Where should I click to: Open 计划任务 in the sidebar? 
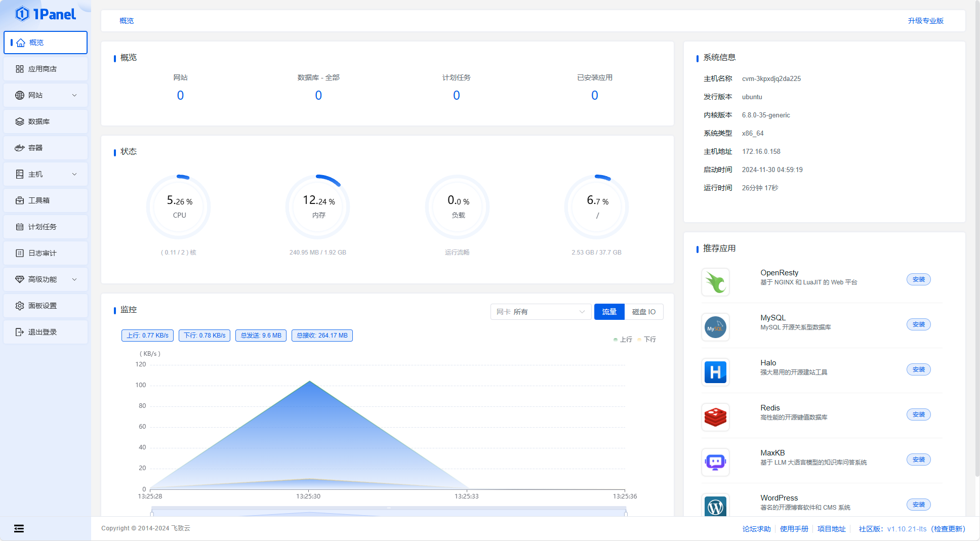(46, 227)
